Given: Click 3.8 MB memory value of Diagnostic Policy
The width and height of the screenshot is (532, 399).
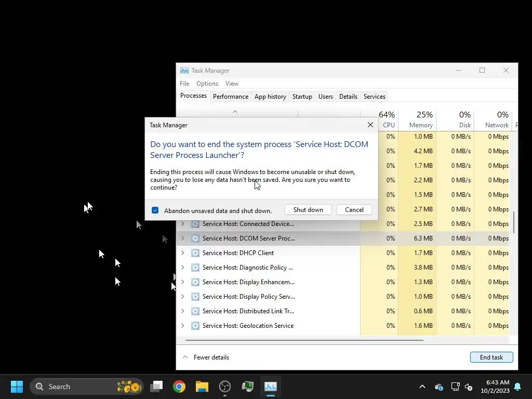Looking at the screenshot, I should tap(423, 268).
